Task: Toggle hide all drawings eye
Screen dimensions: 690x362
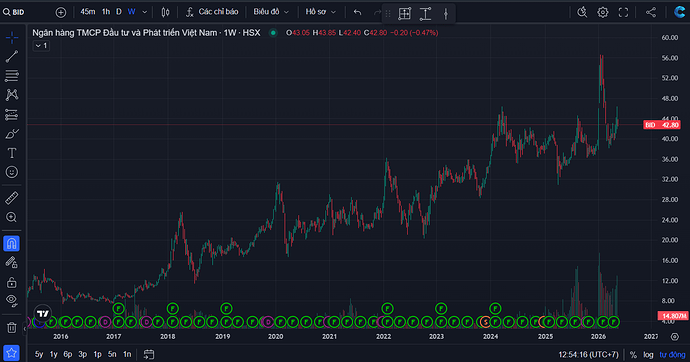Action: pos(12,301)
